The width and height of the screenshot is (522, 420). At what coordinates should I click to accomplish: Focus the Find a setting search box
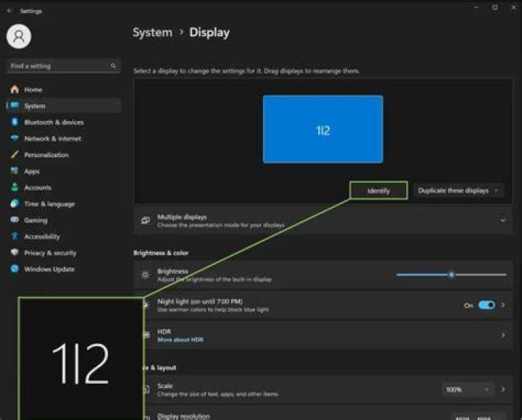63,66
